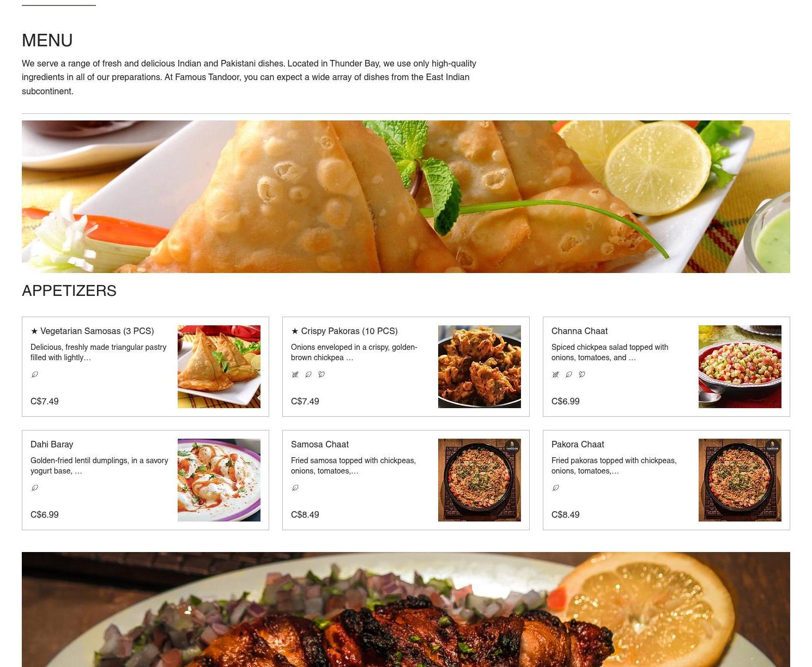This screenshot has width=812, height=667.
Task: Click the Dahi Baray photo thumbnail
Action: point(219,480)
